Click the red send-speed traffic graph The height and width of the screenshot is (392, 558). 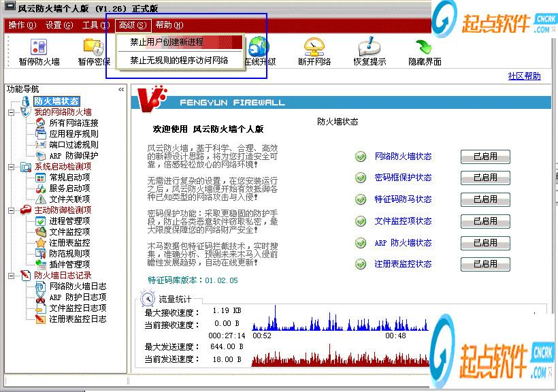point(340,355)
